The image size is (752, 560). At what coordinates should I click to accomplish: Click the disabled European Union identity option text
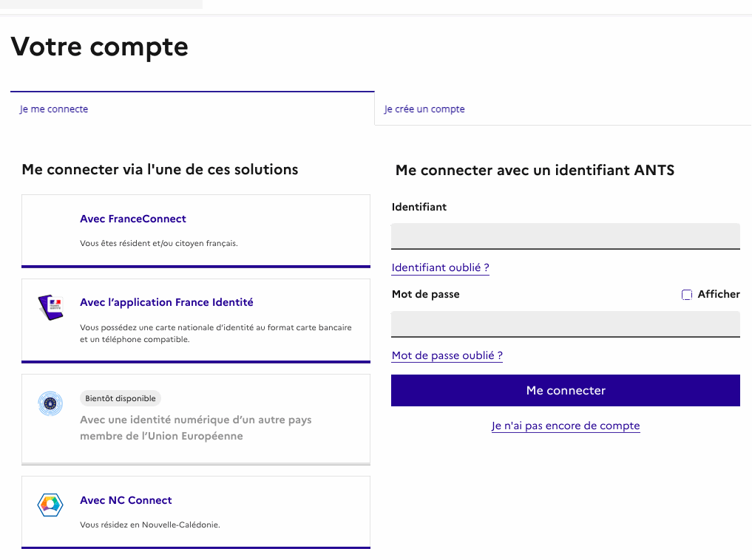(196, 428)
